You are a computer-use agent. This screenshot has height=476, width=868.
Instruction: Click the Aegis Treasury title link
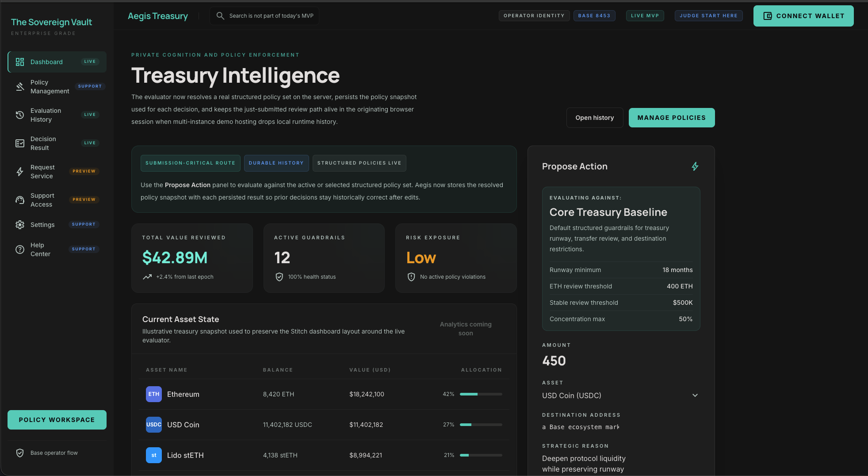click(x=158, y=16)
